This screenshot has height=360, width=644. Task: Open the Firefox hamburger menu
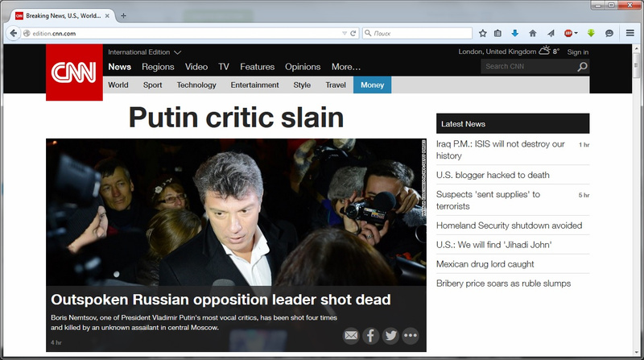pos(630,33)
